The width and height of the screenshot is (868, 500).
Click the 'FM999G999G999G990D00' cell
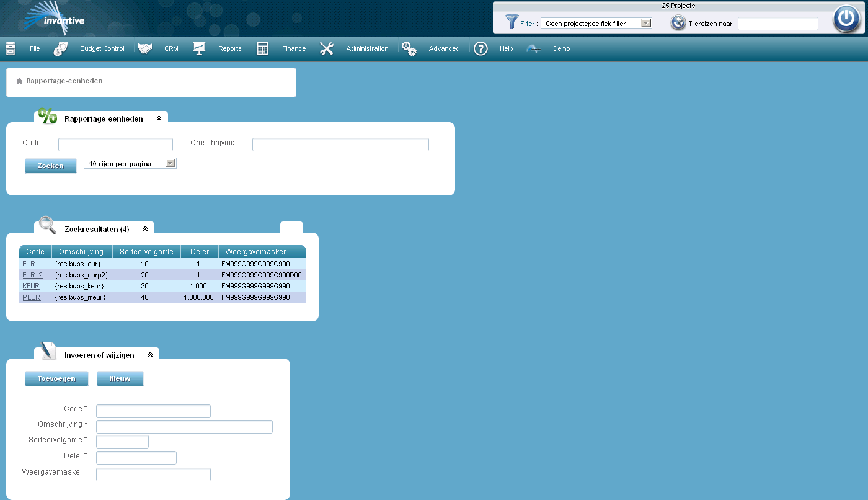pos(262,275)
